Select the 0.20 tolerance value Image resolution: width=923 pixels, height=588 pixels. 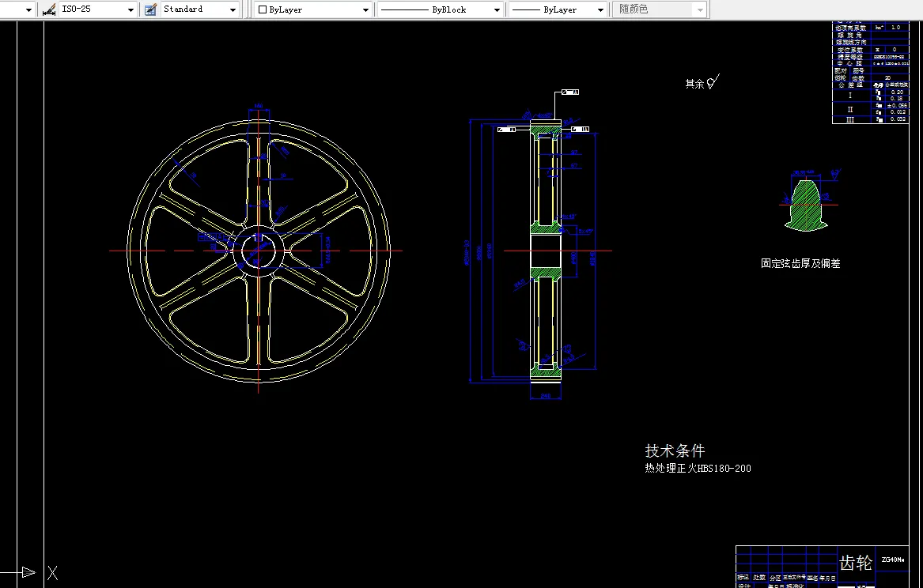[x=897, y=92]
